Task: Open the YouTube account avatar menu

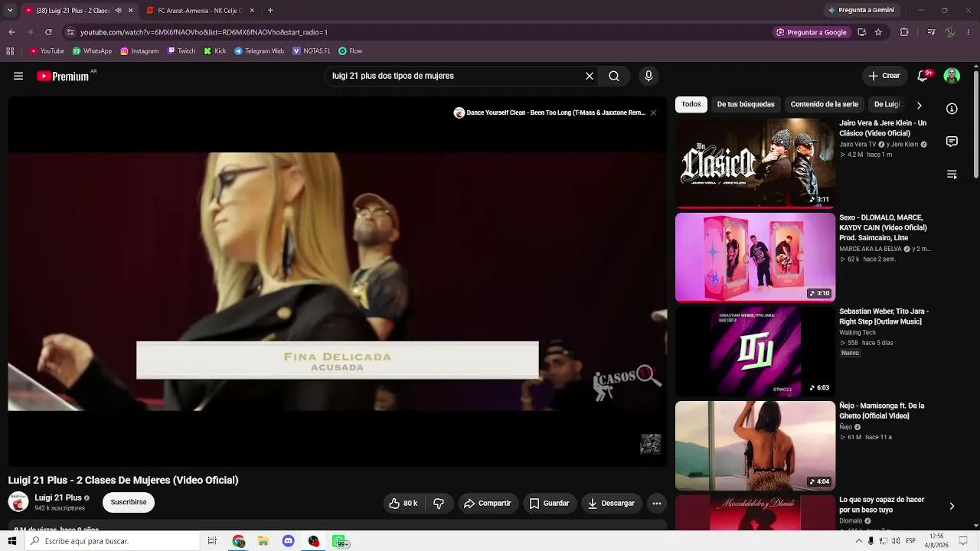Action: point(952,76)
